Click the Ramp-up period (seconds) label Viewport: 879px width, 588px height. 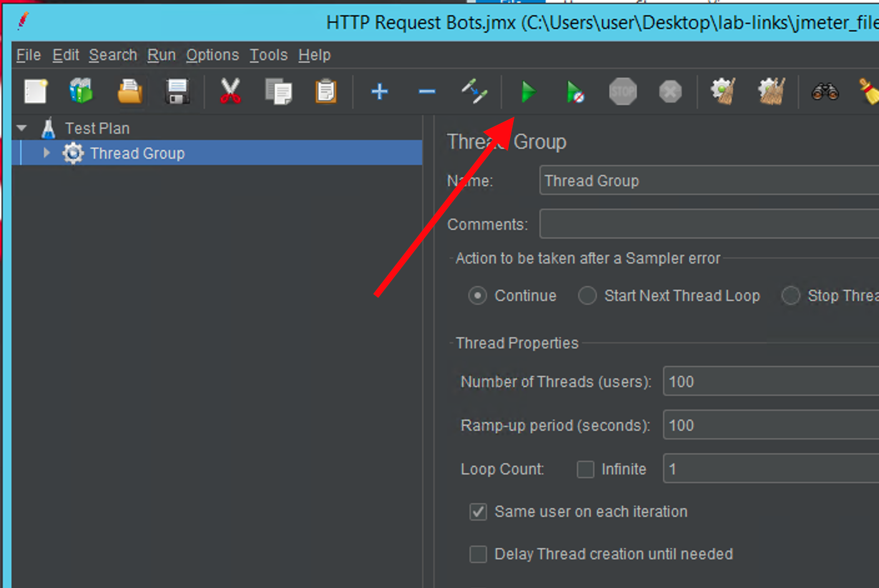555,425
